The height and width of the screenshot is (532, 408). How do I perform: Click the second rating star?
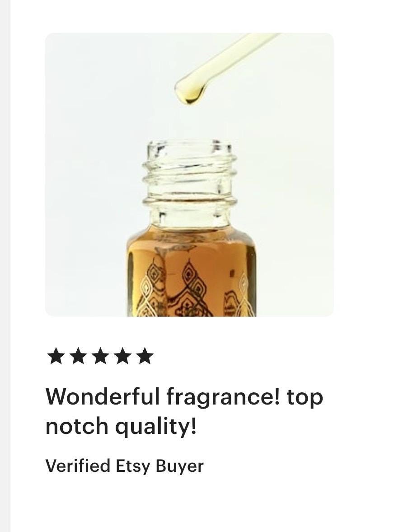tap(78, 356)
